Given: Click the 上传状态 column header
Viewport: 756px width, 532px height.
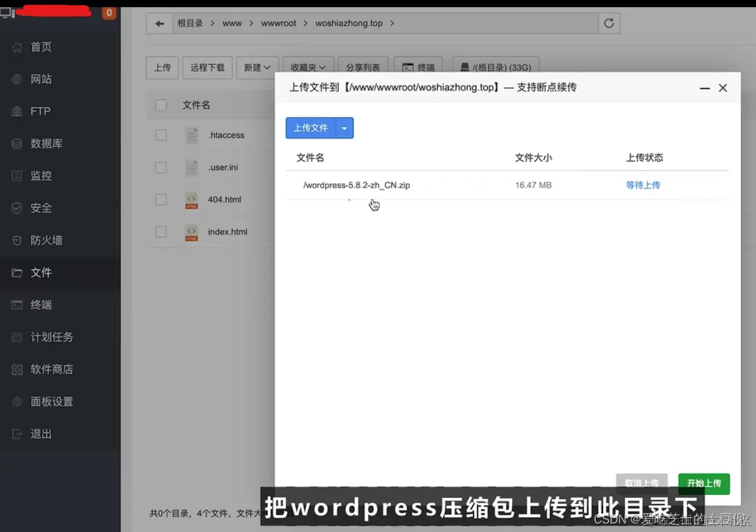Looking at the screenshot, I should click(645, 158).
